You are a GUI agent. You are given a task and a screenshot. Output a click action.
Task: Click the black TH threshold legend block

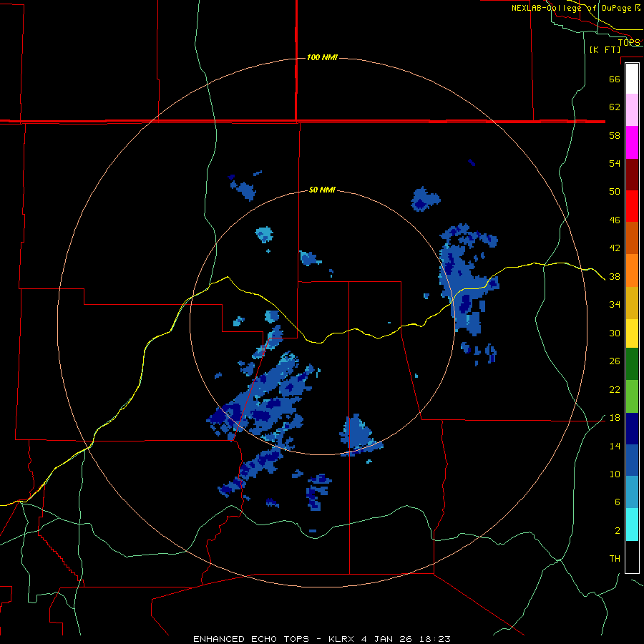[x=632, y=557]
